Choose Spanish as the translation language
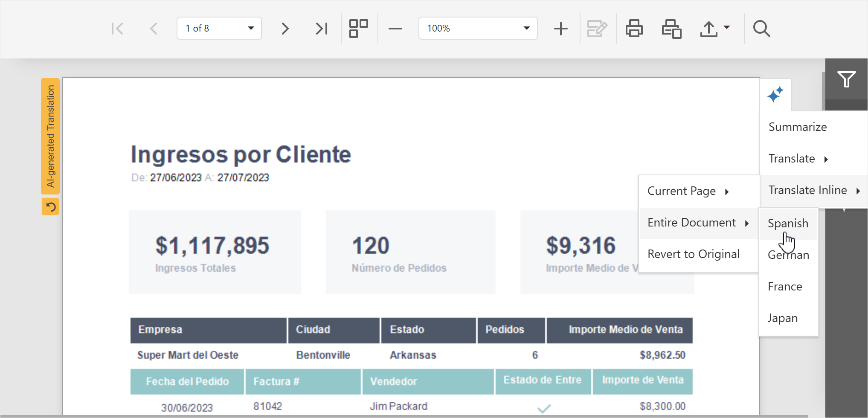868x418 pixels. 788,223
